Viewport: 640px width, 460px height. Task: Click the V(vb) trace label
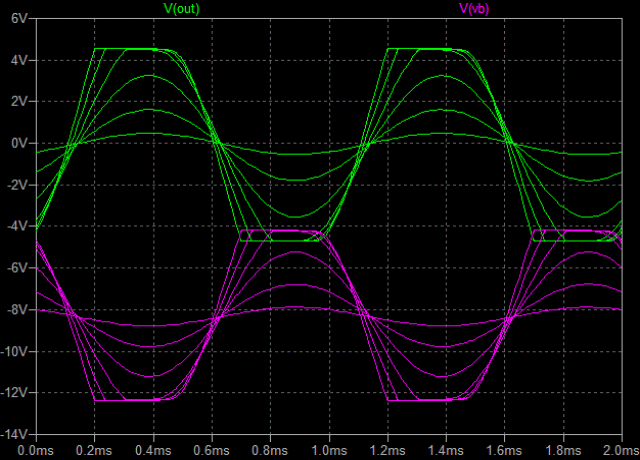(x=474, y=9)
